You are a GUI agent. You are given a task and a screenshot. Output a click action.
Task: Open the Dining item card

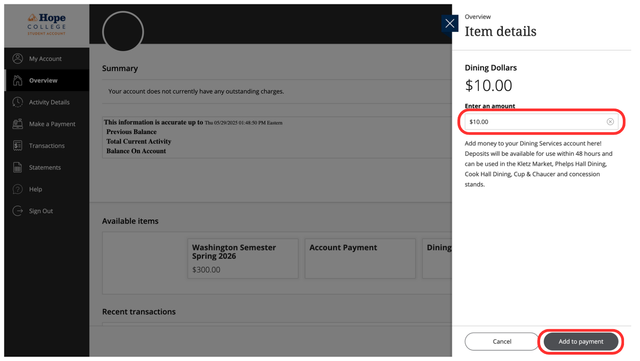pyautogui.click(x=437, y=258)
